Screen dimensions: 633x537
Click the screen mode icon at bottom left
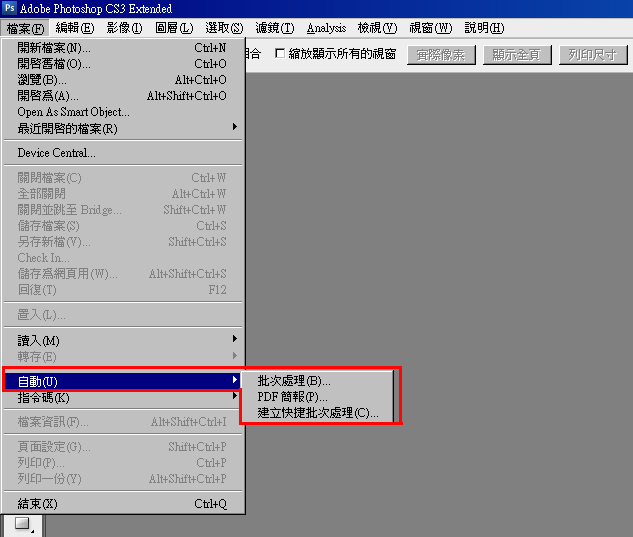click(x=22, y=524)
